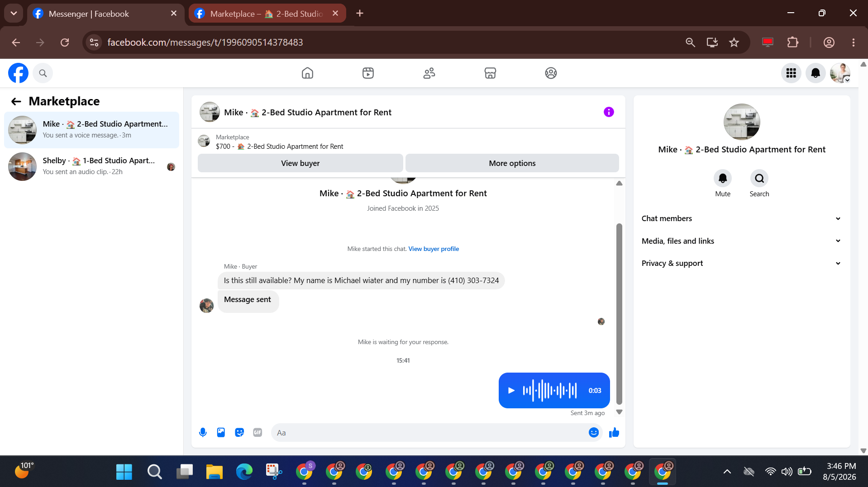Open Facebook notifications bell
The image size is (868, 487).
click(x=816, y=73)
